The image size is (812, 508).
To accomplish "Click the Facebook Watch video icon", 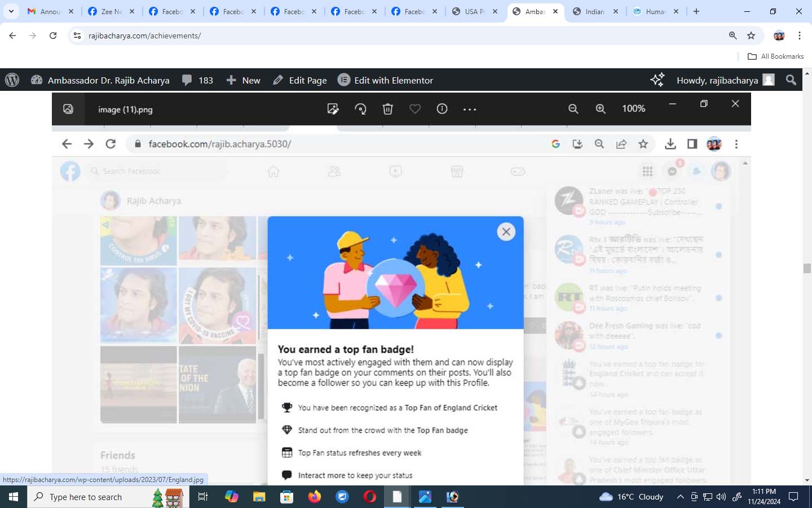I will (396, 171).
